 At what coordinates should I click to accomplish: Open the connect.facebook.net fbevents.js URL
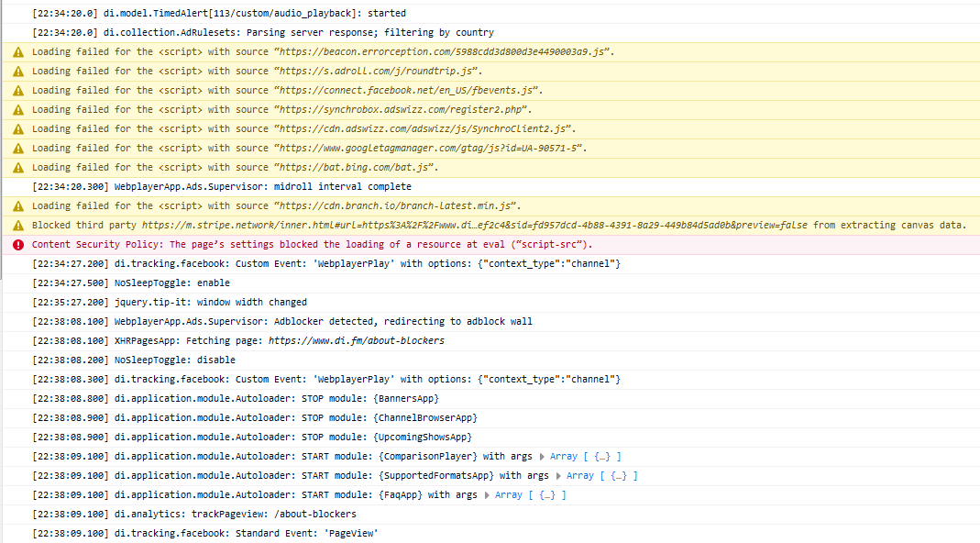pyautogui.click(x=406, y=91)
